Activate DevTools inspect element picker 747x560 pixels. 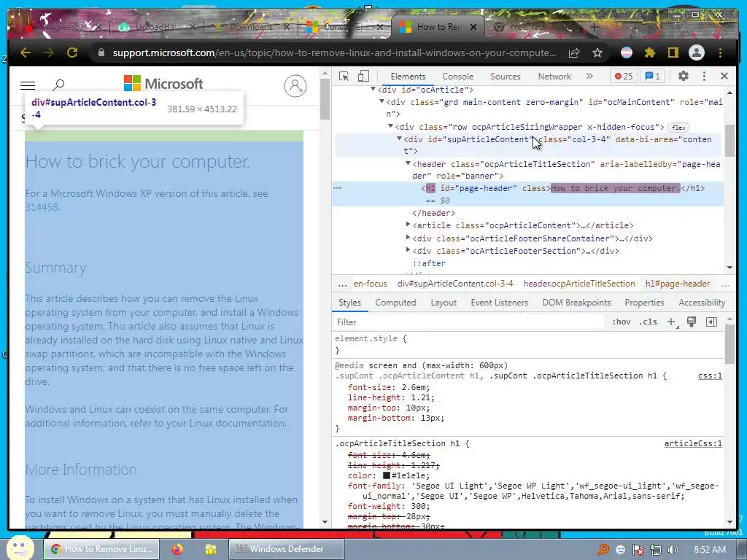click(344, 76)
